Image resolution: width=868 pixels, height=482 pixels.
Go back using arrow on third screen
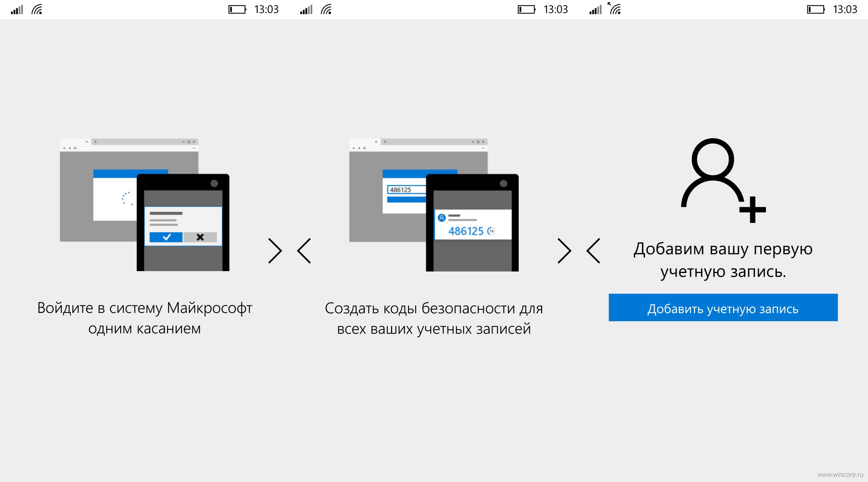[x=593, y=251]
